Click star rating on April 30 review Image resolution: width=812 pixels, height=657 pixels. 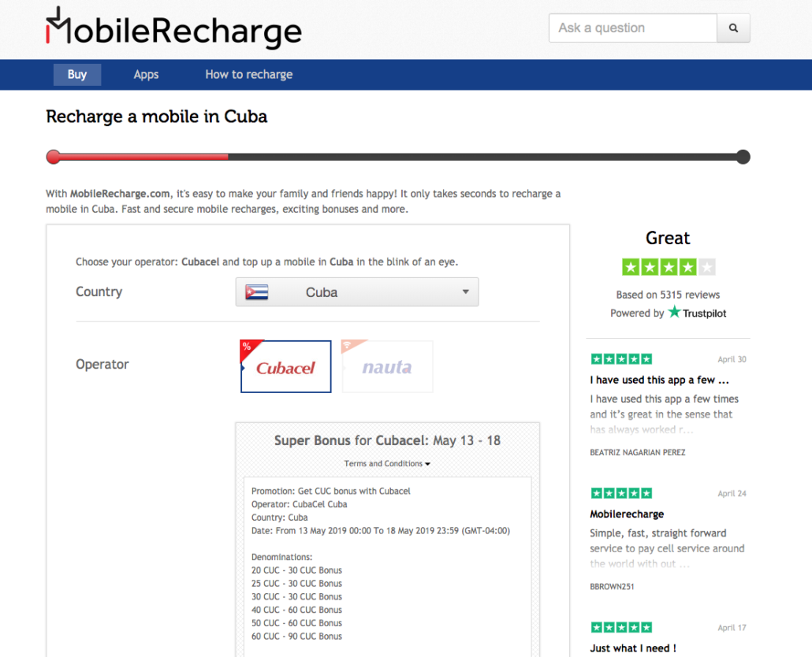[x=621, y=359]
